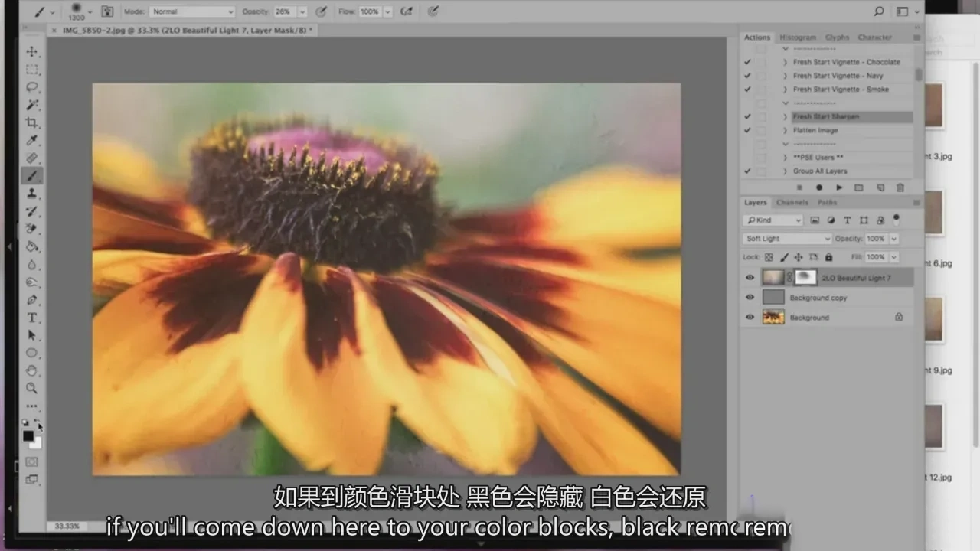Image resolution: width=980 pixels, height=551 pixels.
Task: Toggle checkmark for Fresh Start Vignette - Chocolate
Action: [747, 62]
